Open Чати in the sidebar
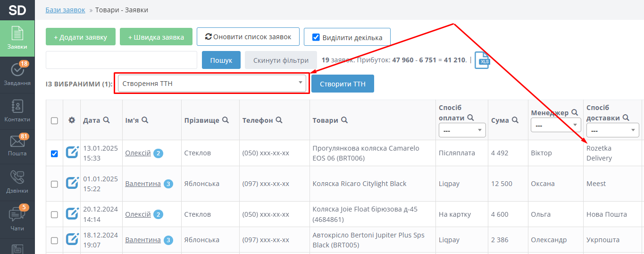Viewport: 644px width, 254px height. tap(17, 219)
